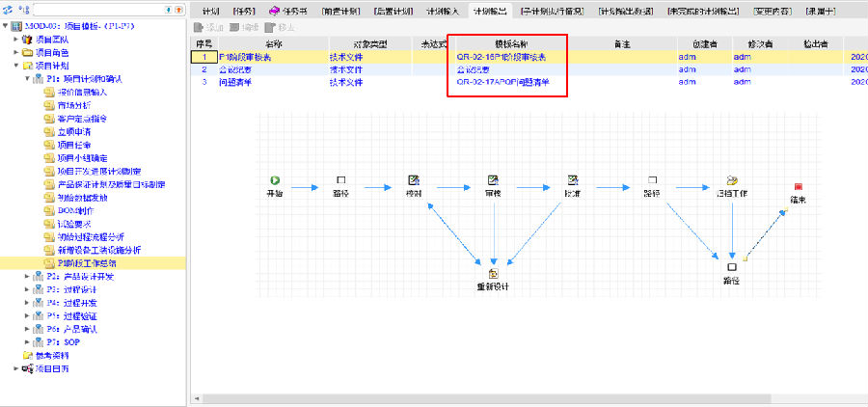Click the bottom 路径 node below 归档工作
The width and height of the screenshot is (868, 407).
pos(732,267)
